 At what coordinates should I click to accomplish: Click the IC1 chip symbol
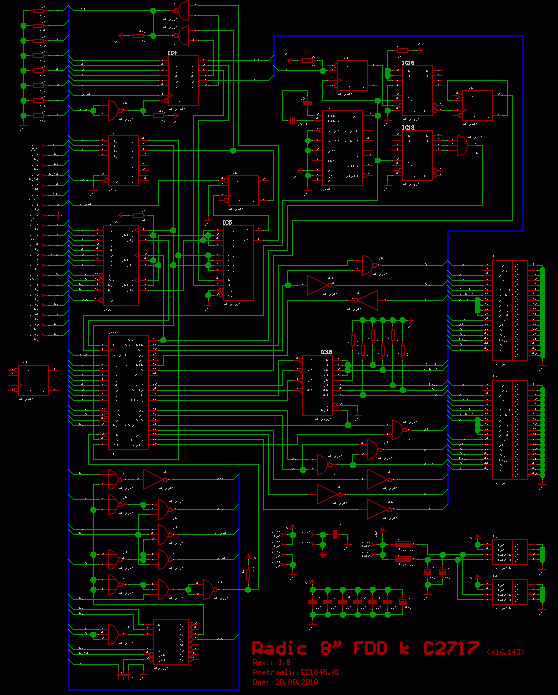pyautogui.click(x=183, y=81)
